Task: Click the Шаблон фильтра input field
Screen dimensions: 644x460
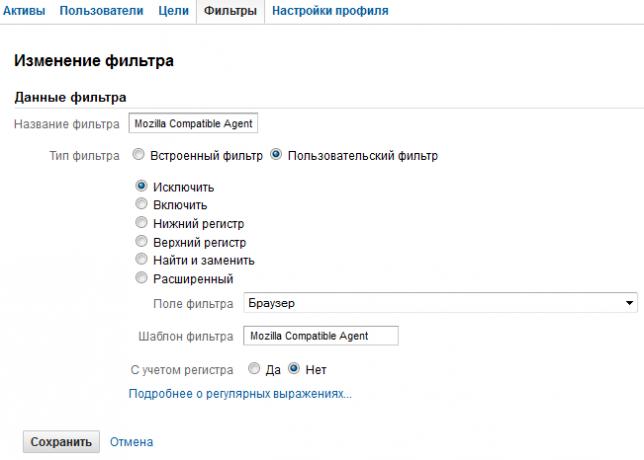Action: pyautogui.click(x=320, y=336)
